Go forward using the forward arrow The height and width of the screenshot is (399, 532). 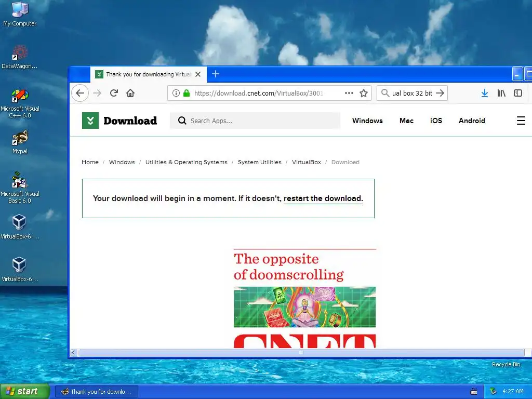[x=97, y=93]
